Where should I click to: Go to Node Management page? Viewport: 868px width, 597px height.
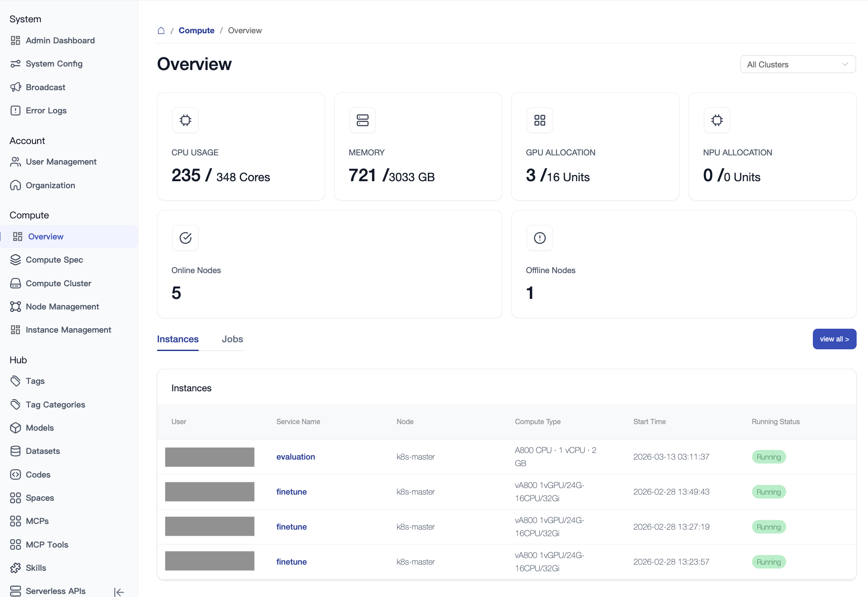coord(62,306)
